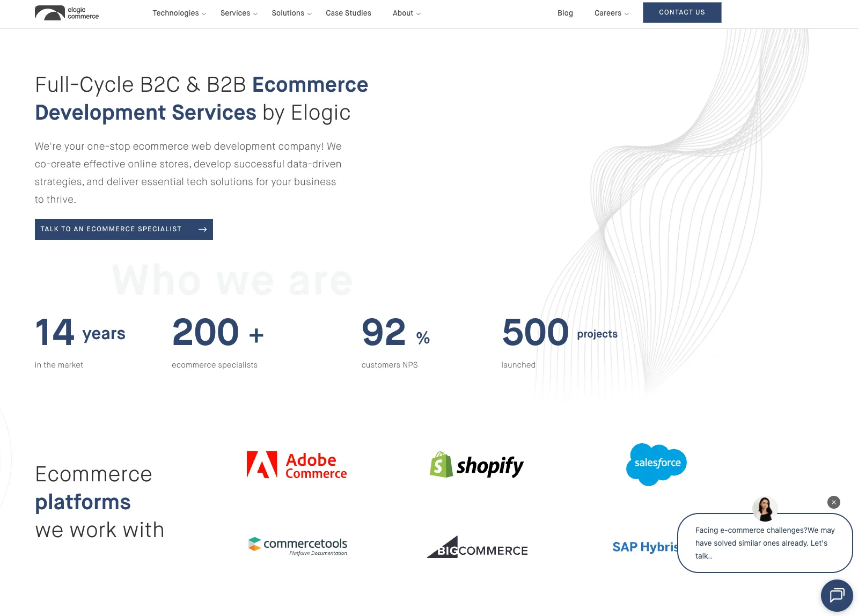858x616 pixels.
Task: Open the commercetools logo
Action: pos(298,546)
